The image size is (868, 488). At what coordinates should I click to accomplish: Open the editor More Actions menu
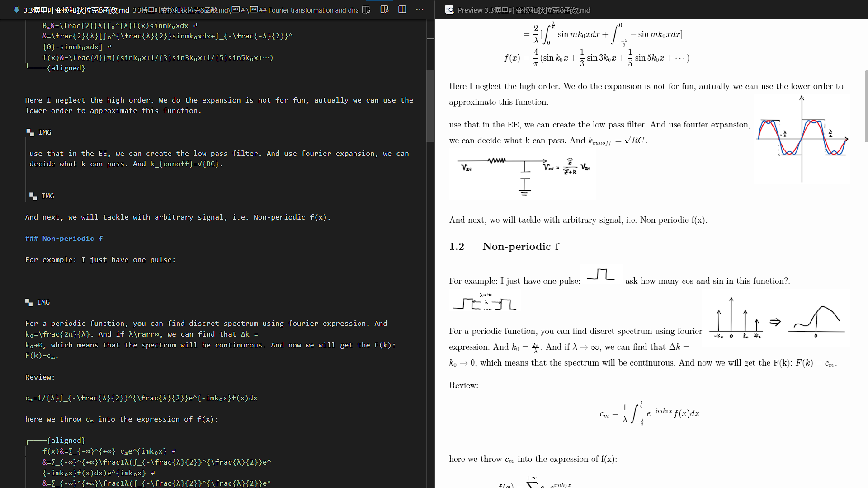420,9
